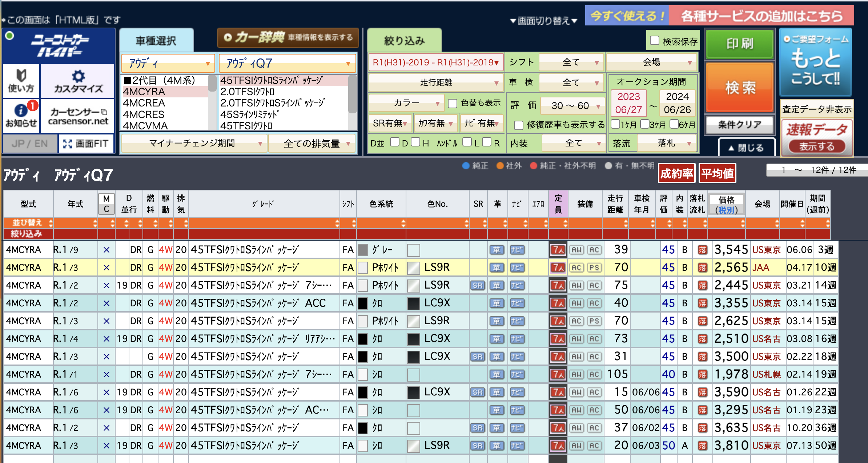Viewport: 868px width, 463px height.
Task: Click the 7人 icon in the 3,545 row
Action: (558, 250)
